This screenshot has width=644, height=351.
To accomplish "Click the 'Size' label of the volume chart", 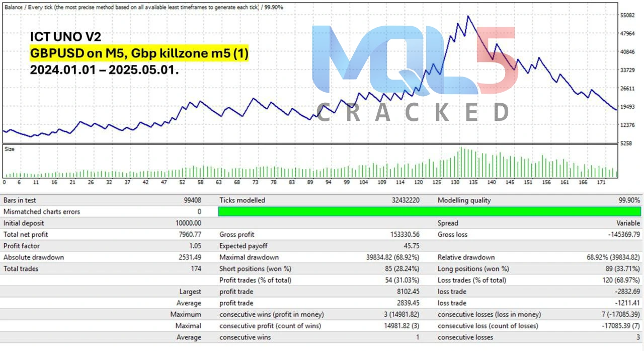I will click(x=10, y=149).
